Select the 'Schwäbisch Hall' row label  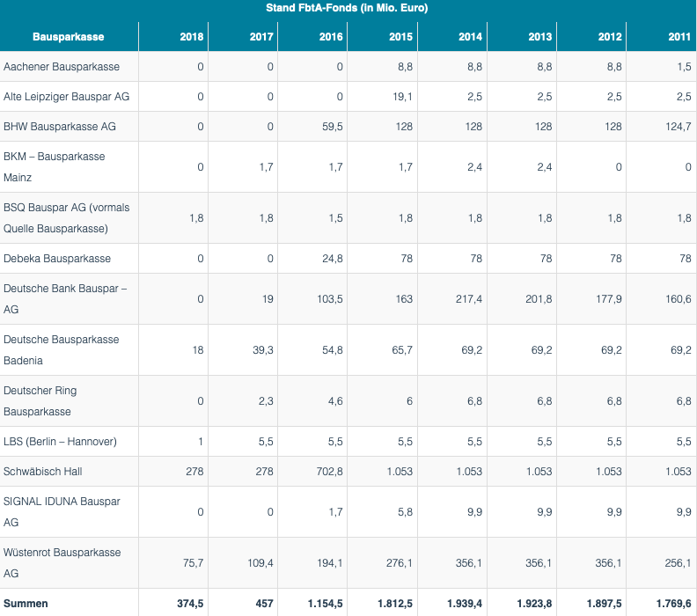42,472
